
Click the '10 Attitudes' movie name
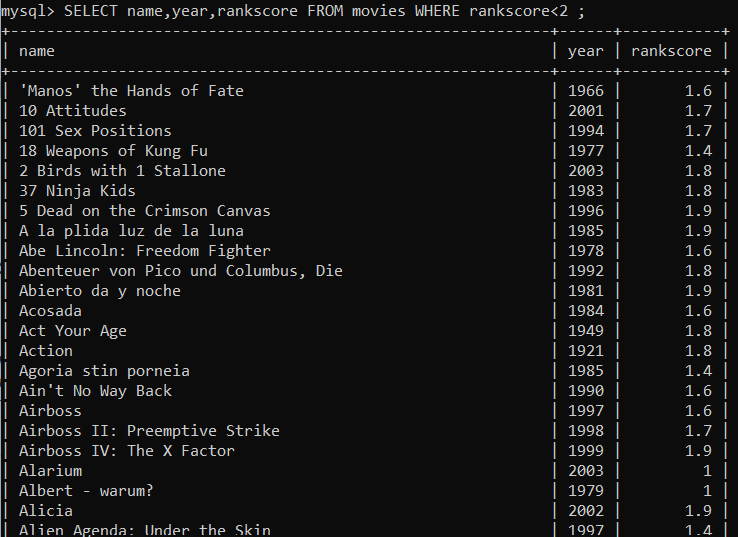72,111
